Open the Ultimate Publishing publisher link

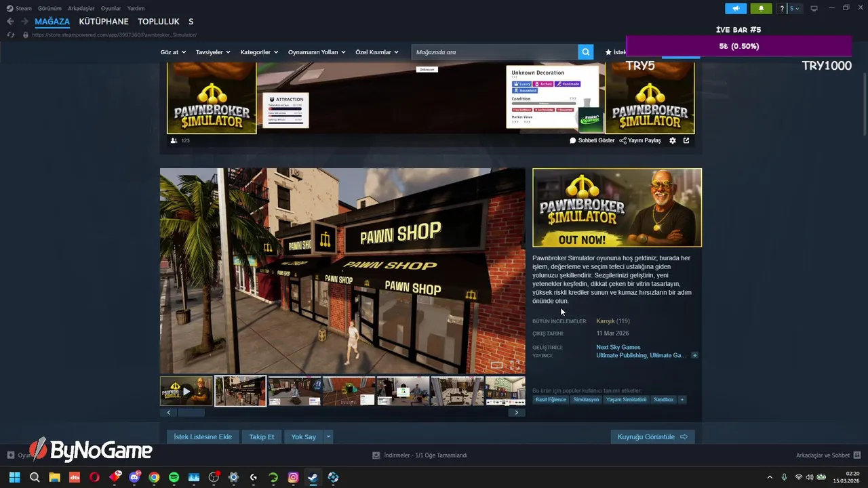pyautogui.click(x=622, y=355)
